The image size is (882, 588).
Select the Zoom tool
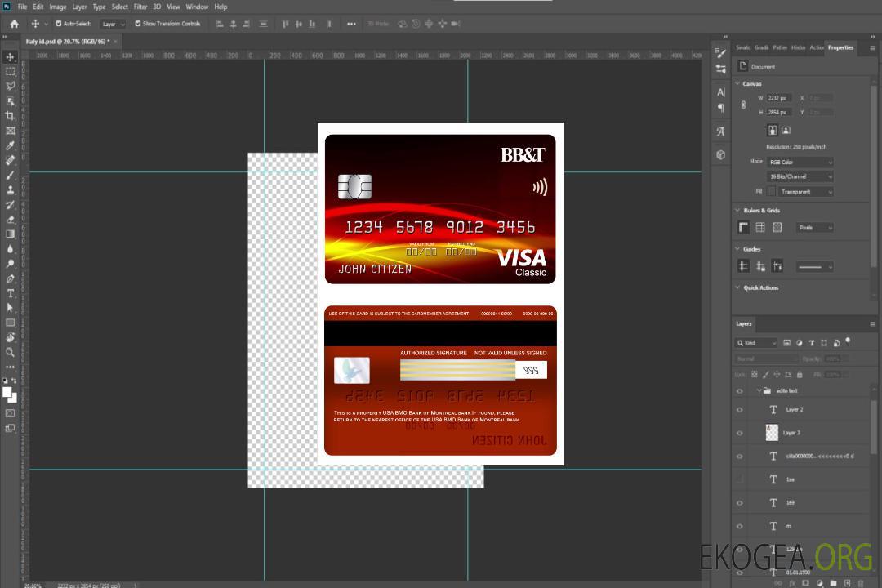[x=10, y=352]
